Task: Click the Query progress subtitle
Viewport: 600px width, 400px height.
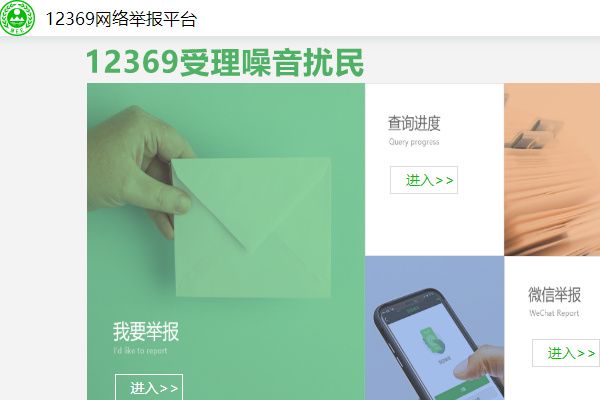Action: click(x=414, y=142)
